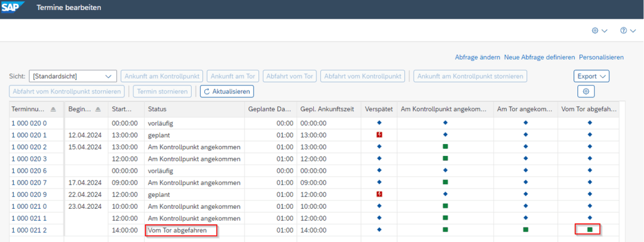The width and height of the screenshot is (644, 242).
Task: Click green Vom Tor abgefahren status for 1 000 021 2
Action: click(590, 229)
